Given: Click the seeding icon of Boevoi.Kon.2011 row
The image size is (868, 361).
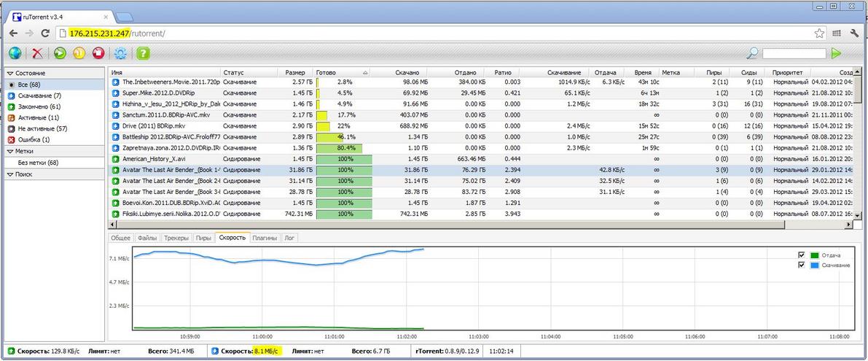Looking at the screenshot, I should pos(117,203).
